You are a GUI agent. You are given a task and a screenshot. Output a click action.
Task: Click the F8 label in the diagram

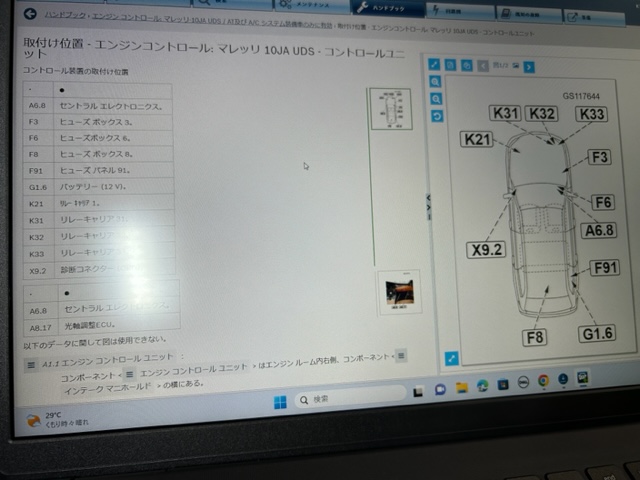click(535, 338)
